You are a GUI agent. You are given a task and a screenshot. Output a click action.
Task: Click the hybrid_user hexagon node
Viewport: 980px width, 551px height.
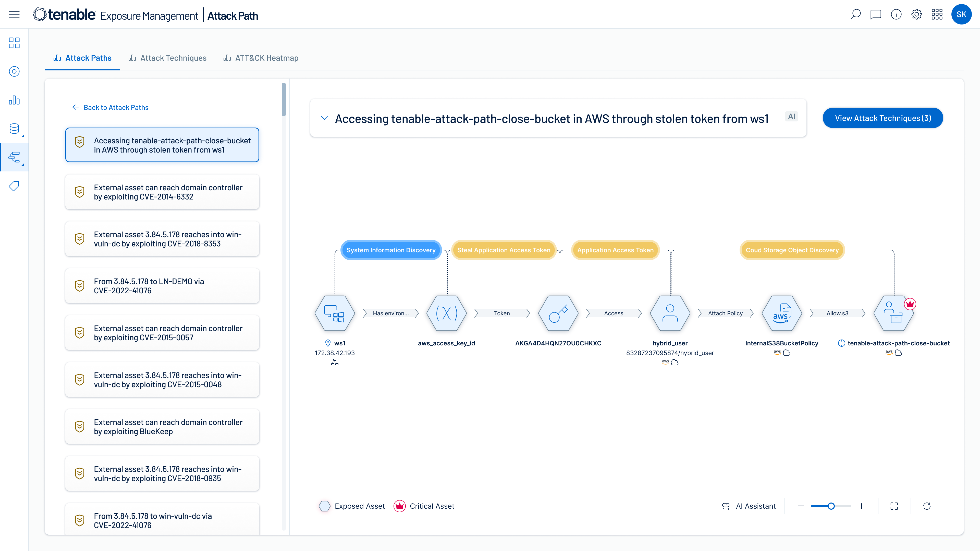[670, 313]
